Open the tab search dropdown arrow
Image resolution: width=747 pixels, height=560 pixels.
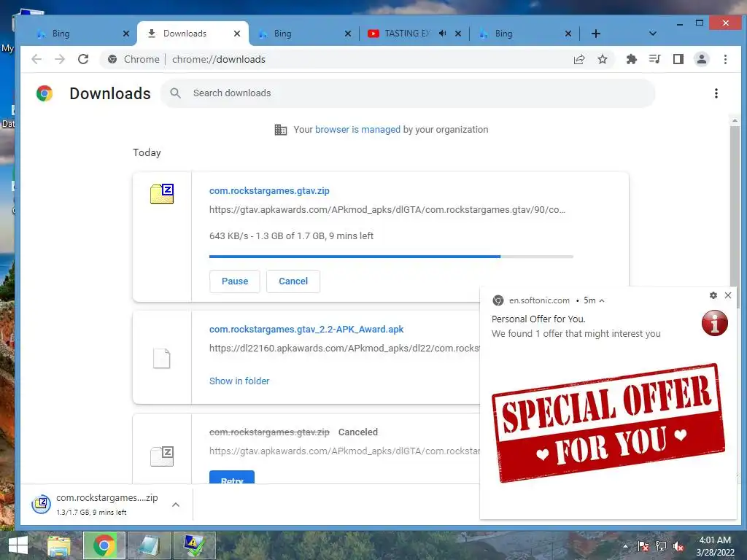[653, 34]
